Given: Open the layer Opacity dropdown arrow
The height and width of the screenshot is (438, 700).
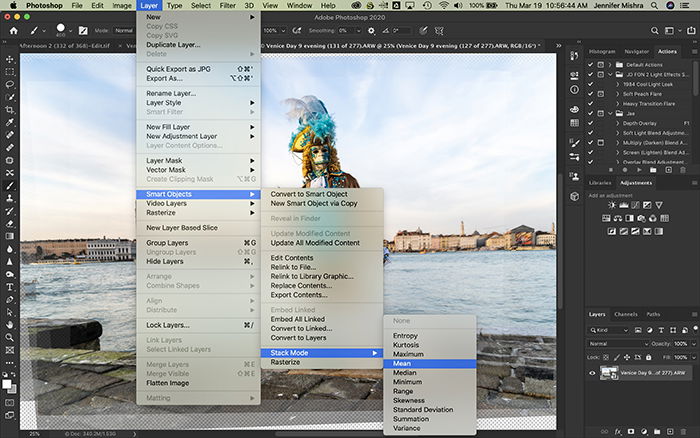Looking at the screenshot, I should [694, 344].
